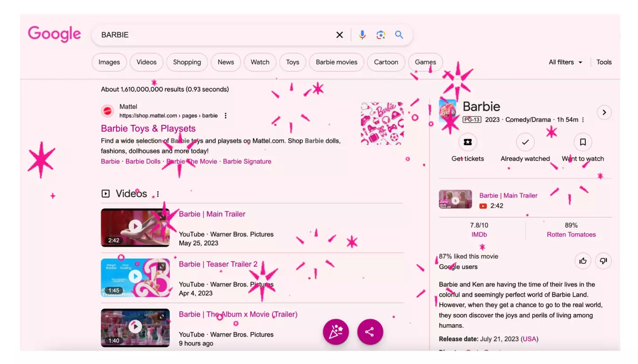Viewport: 638px width, 364px height.
Task: Open Barbie | The Album x Movie link
Action: point(238,314)
